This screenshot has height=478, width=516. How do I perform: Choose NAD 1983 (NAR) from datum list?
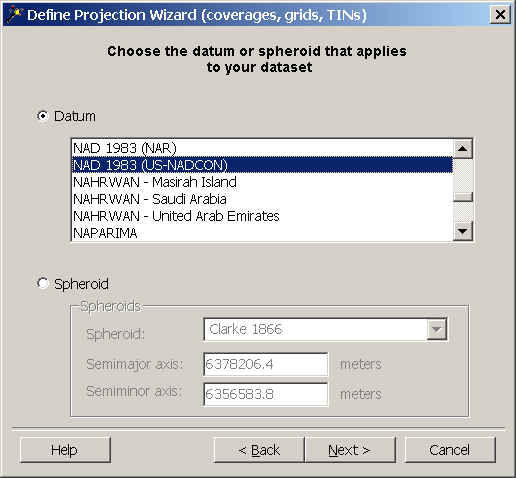pos(262,148)
